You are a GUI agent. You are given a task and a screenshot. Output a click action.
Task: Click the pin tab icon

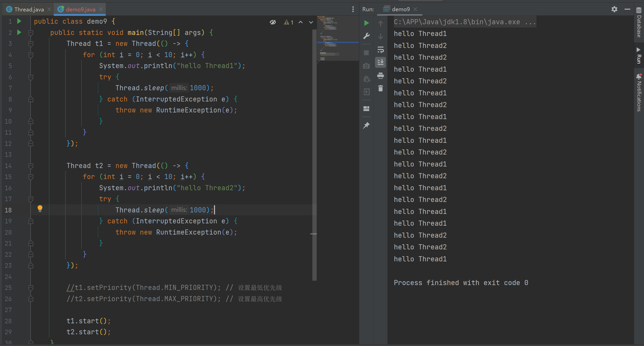tap(366, 125)
